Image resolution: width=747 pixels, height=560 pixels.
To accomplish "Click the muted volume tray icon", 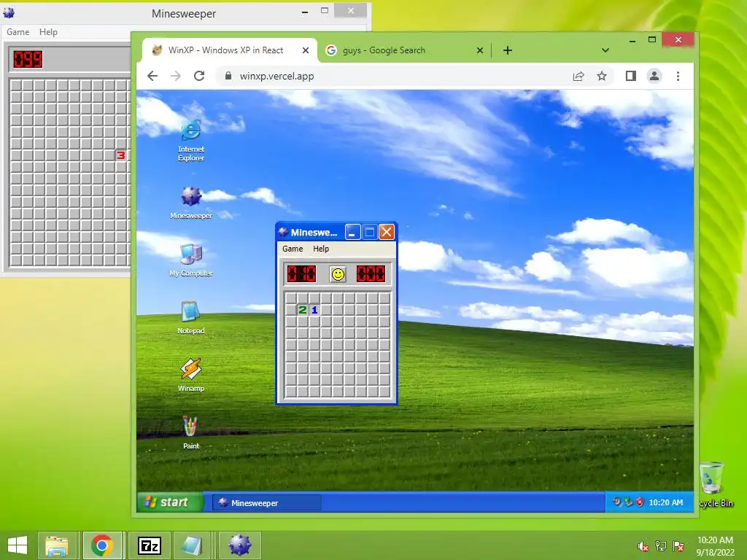I will 643,546.
